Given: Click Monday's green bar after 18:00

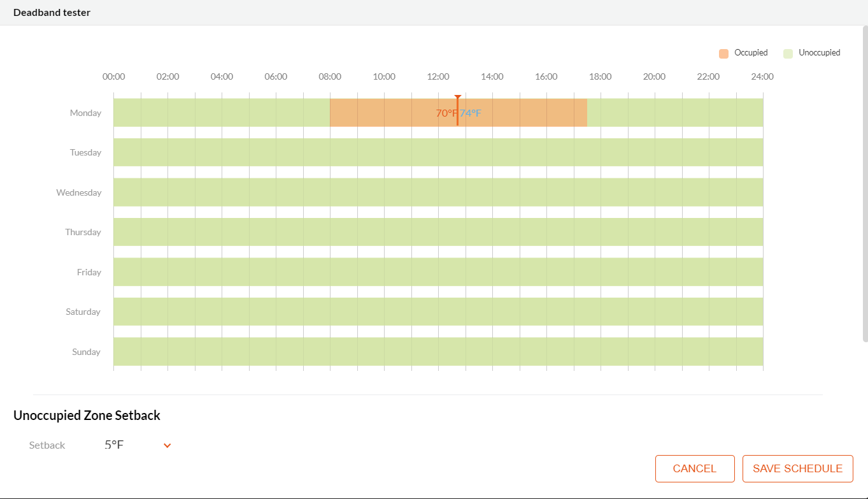Looking at the screenshot, I should pyautogui.click(x=675, y=113).
